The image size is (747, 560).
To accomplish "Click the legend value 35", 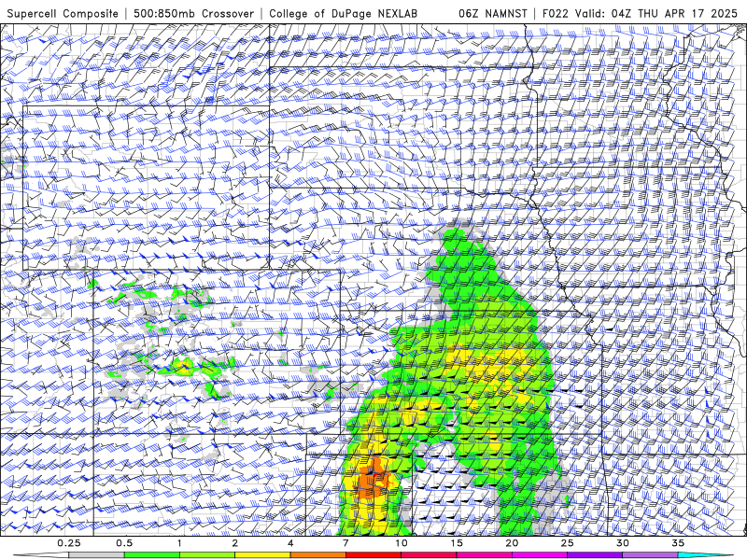I will click(x=678, y=543).
